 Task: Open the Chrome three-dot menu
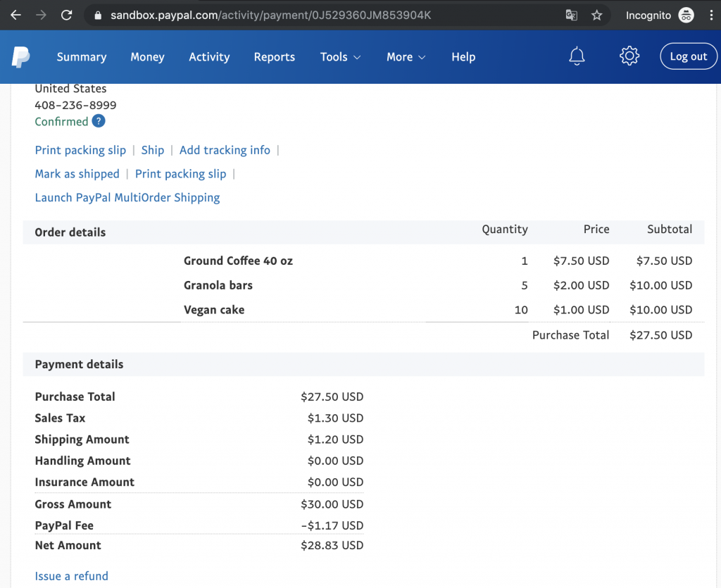pos(711,15)
